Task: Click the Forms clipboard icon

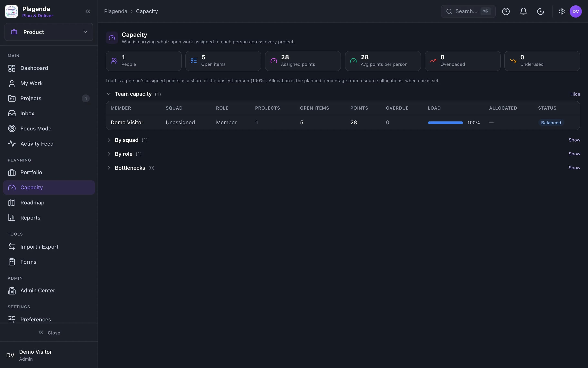Action: click(x=12, y=262)
